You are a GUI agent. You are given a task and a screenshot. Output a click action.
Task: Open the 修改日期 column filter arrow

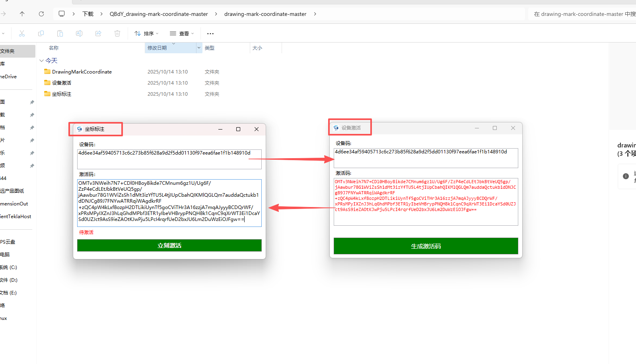(199, 48)
